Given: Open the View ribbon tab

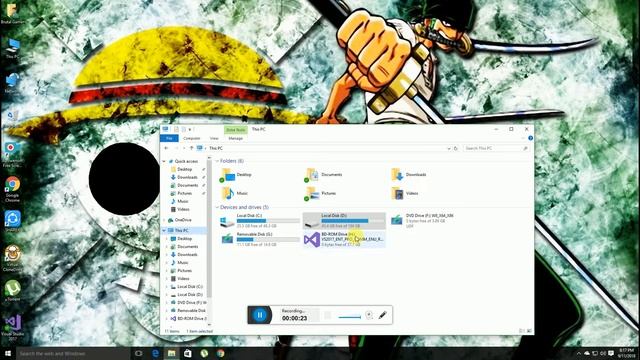Looking at the screenshot, I should click(214, 138).
